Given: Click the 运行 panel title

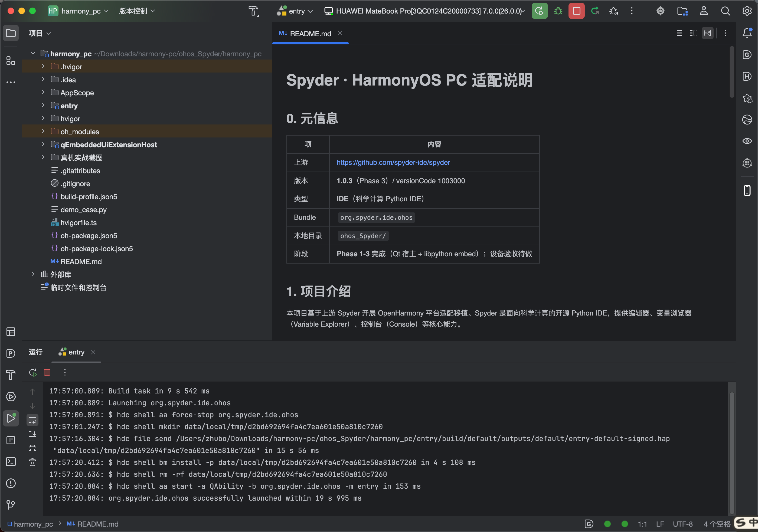Looking at the screenshot, I should (35, 352).
